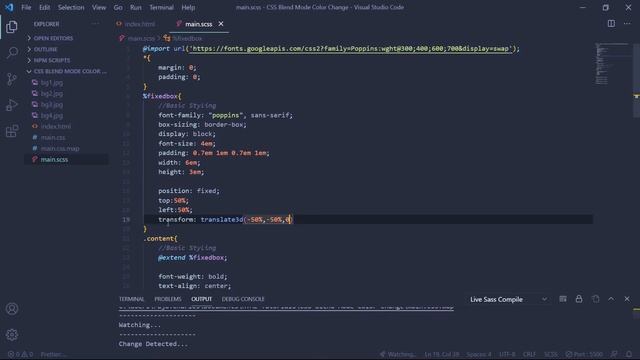Open the Run and Debug view
Image resolution: width=640 pixels, height=360 pixels.
12,105
